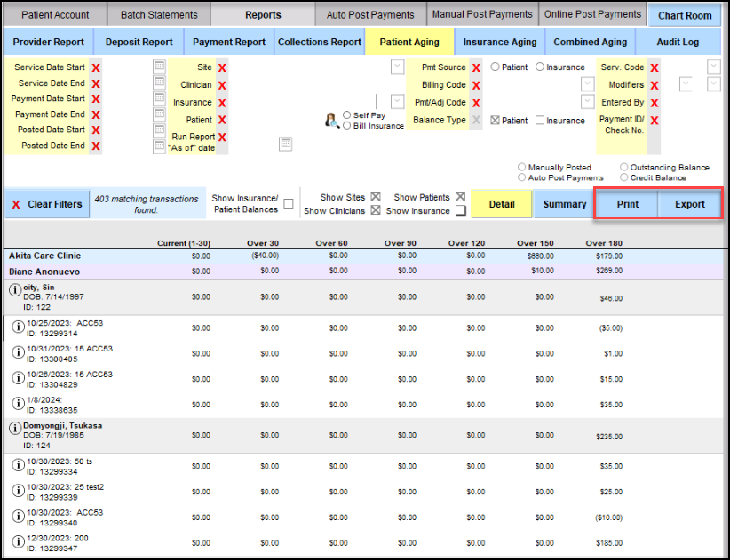Select the Self Pay radio button
Image resolution: width=730 pixels, height=560 pixels.
click(346, 115)
